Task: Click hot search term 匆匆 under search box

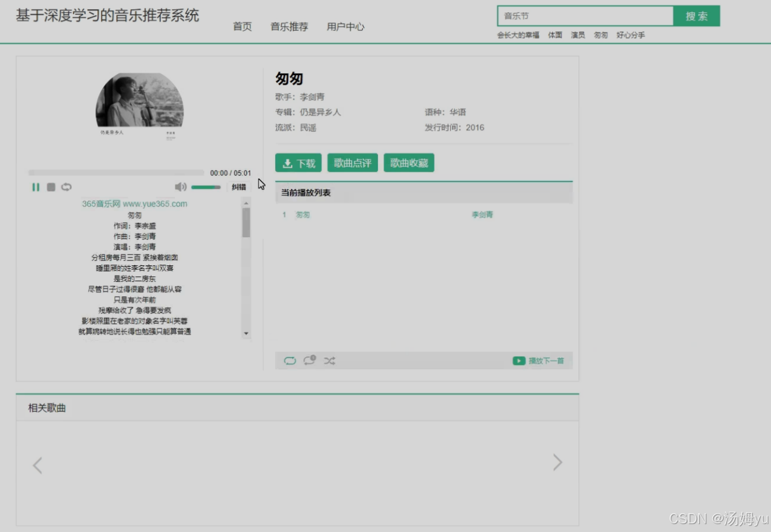Action: tap(601, 35)
